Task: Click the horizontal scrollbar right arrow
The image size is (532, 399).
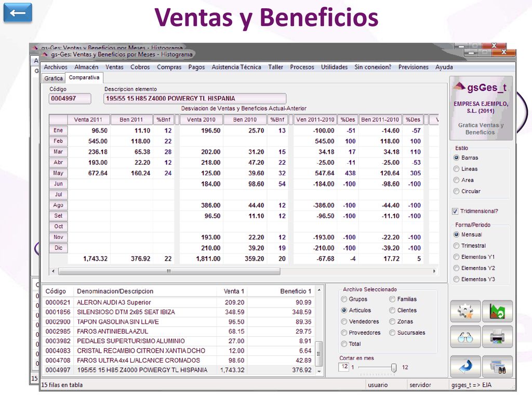Action: tap(434, 271)
